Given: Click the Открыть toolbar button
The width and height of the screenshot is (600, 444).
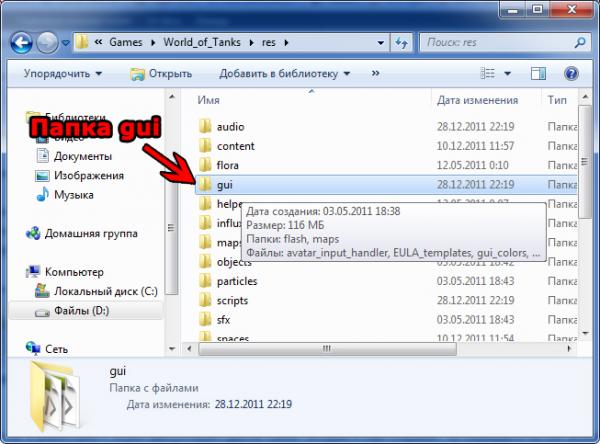Looking at the screenshot, I should pyautogui.click(x=161, y=73).
